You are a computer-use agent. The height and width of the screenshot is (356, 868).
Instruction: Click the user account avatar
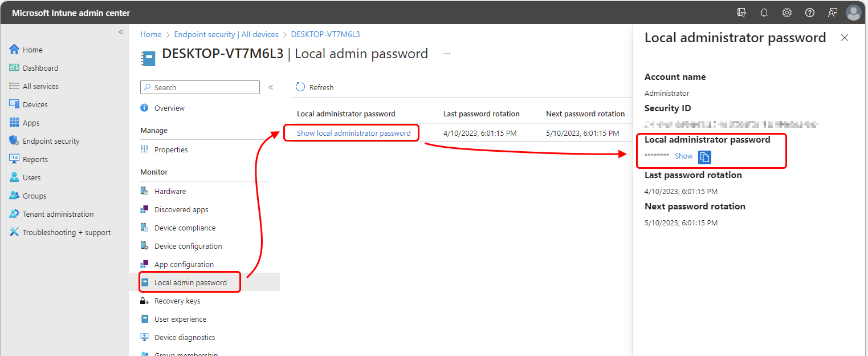pyautogui.click(x=853, y=13)
